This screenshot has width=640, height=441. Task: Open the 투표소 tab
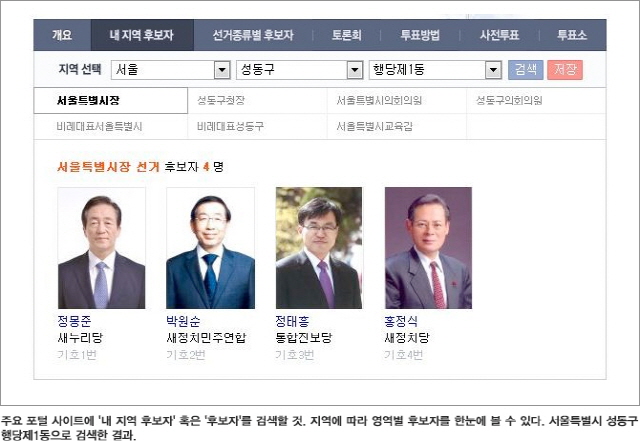(x=572, y=35)
